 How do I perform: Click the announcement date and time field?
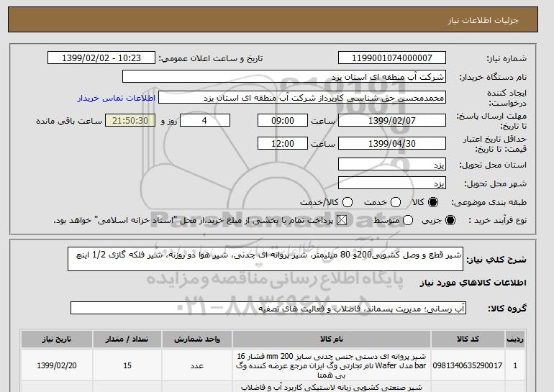click(101, 58)
